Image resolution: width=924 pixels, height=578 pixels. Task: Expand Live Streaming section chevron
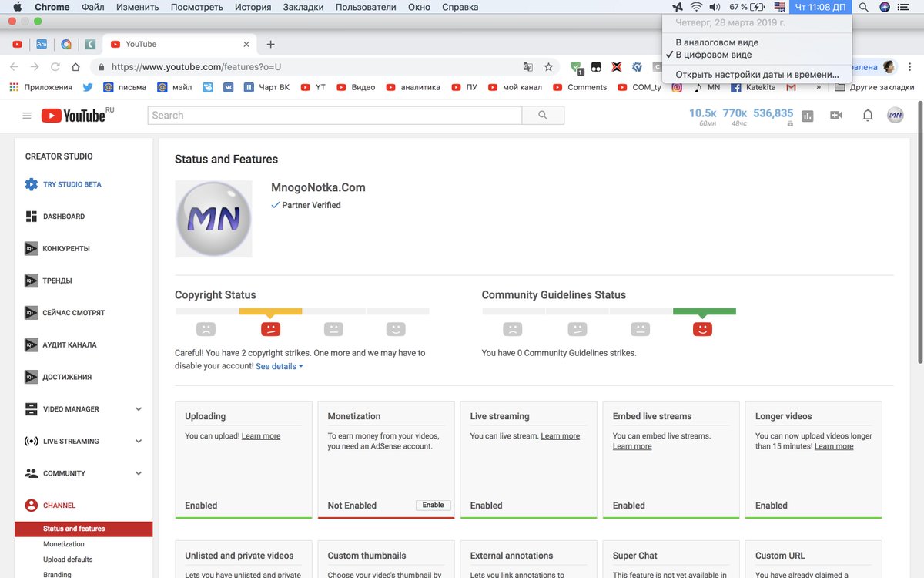139,442
